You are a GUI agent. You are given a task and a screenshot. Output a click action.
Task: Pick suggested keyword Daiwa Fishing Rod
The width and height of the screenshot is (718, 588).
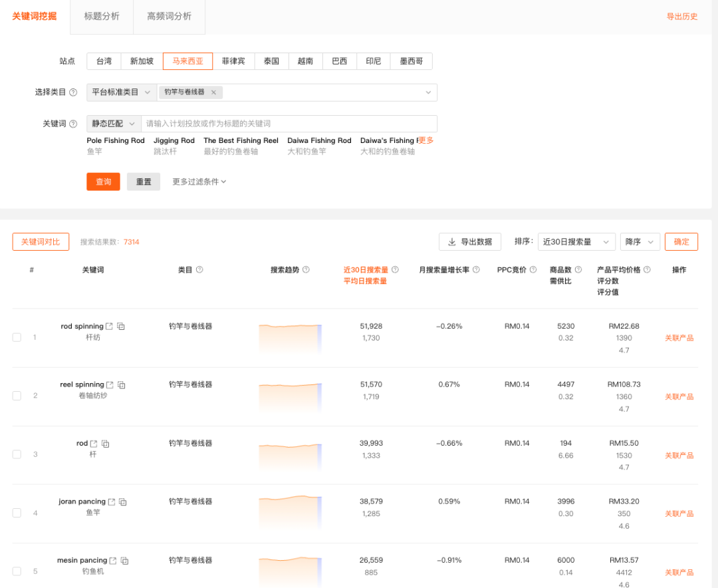click(x=319, y=141)
